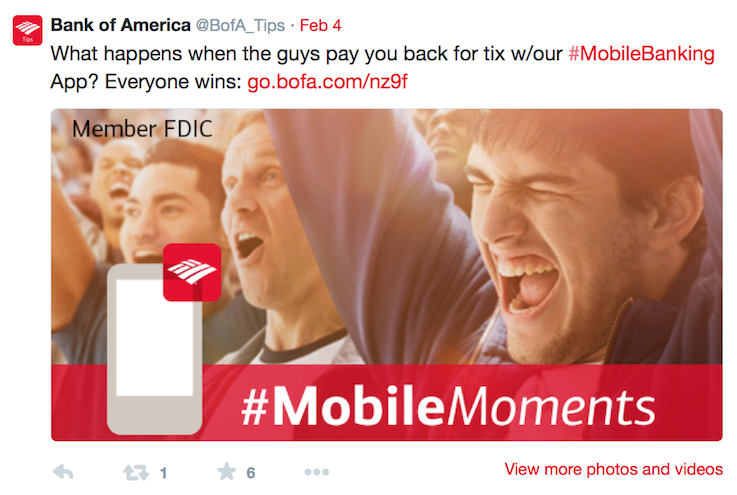The width and height of the screenshot is (737, 495).
Task: Open the #MobileBanking hashtag
Action: [x=641, y=54]
